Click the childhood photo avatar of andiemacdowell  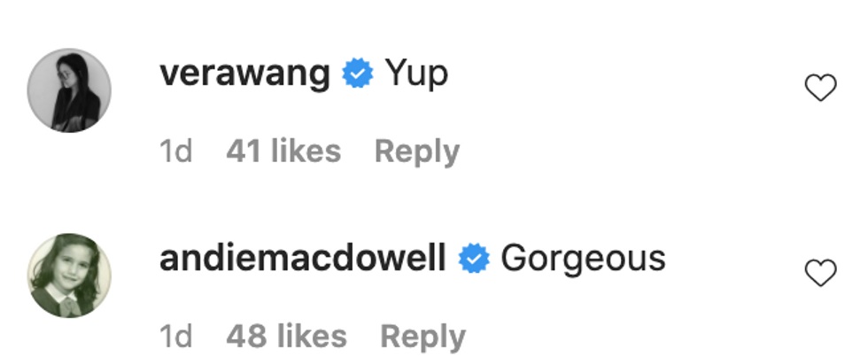[x=69, y=276]
